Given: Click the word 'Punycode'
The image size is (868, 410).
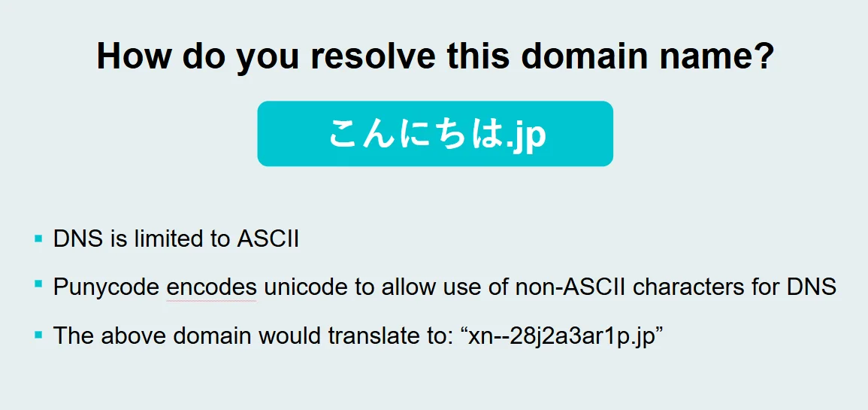Looking at the screenshot, I should coord(107,287).
